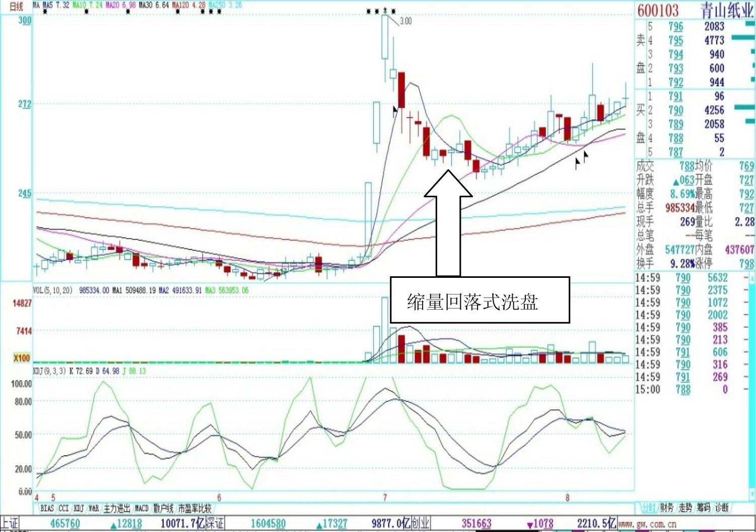Select the 分时 tab in side panel

pyautogui.click(x=648, y=507)
